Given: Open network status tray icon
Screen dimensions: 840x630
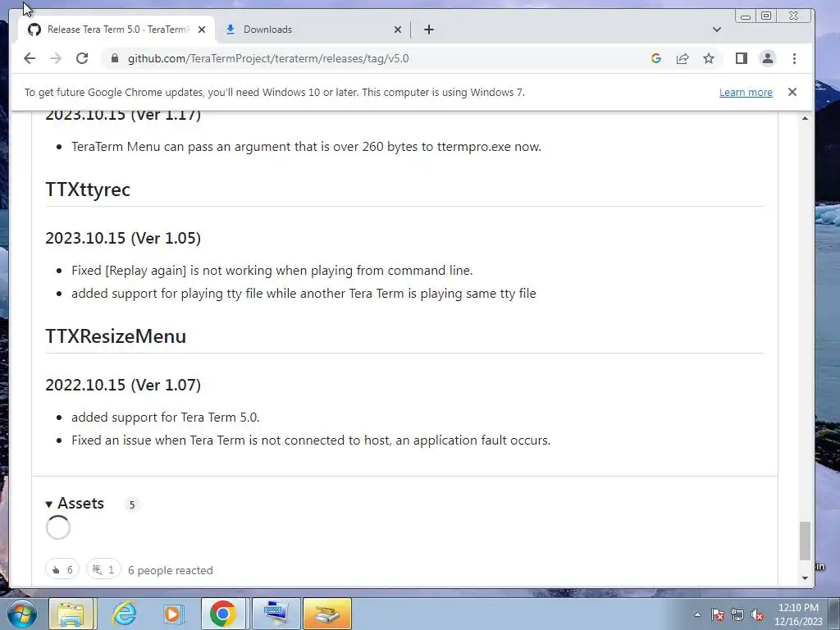Looking at the screenshot, I should pos(737,614).
